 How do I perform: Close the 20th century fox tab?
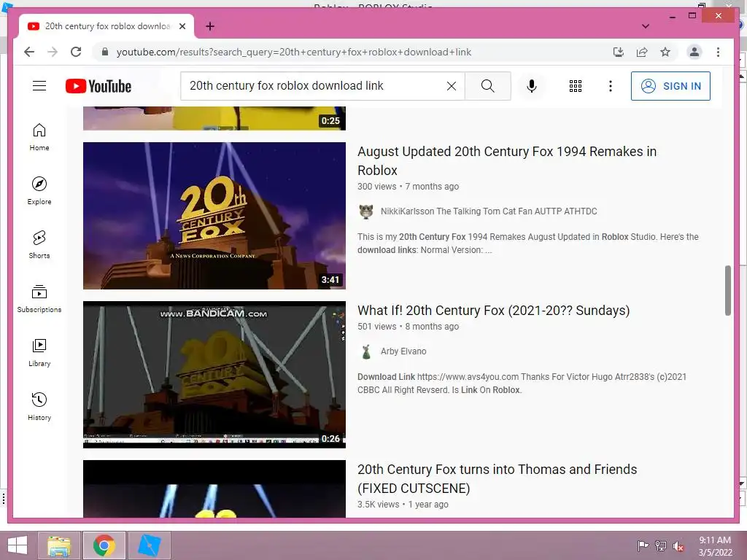182,26
